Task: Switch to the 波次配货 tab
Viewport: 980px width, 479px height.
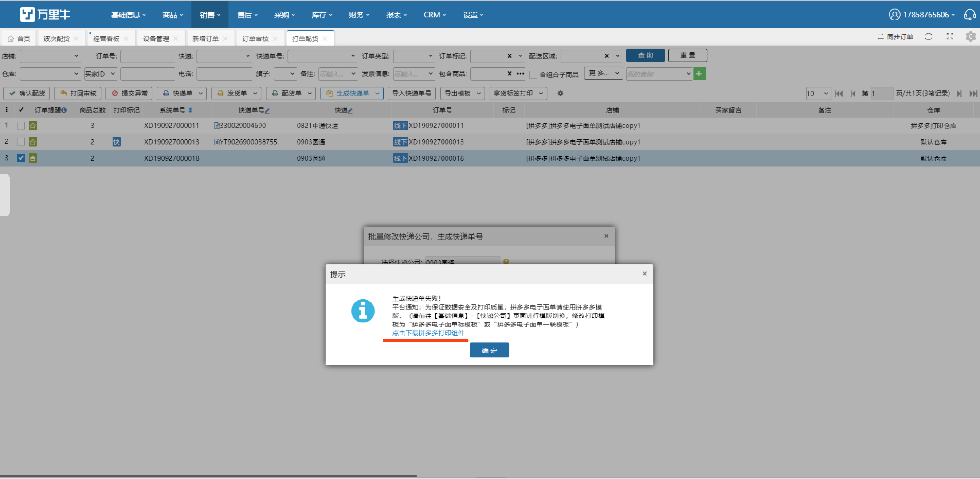Action: [x=56, y=39]
